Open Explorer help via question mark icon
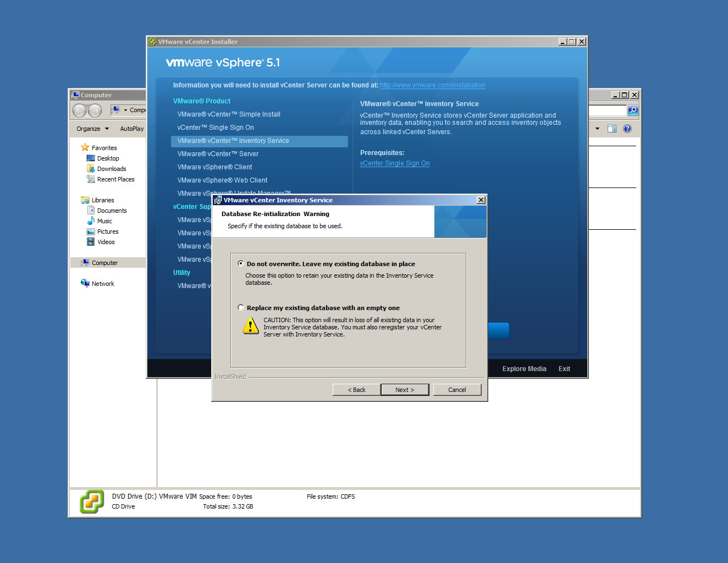728x563 pixels. (x=627, y=129)
